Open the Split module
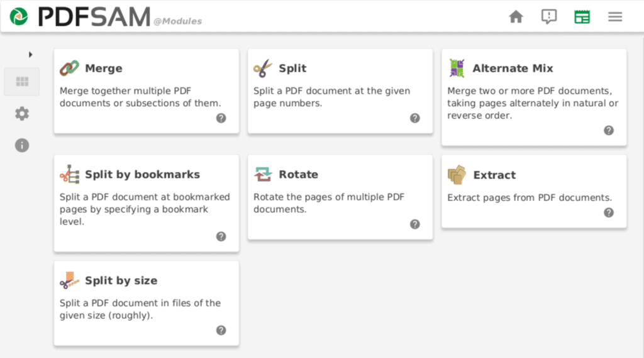The width and height of the screenshot is (644, 358). [340, 91]
